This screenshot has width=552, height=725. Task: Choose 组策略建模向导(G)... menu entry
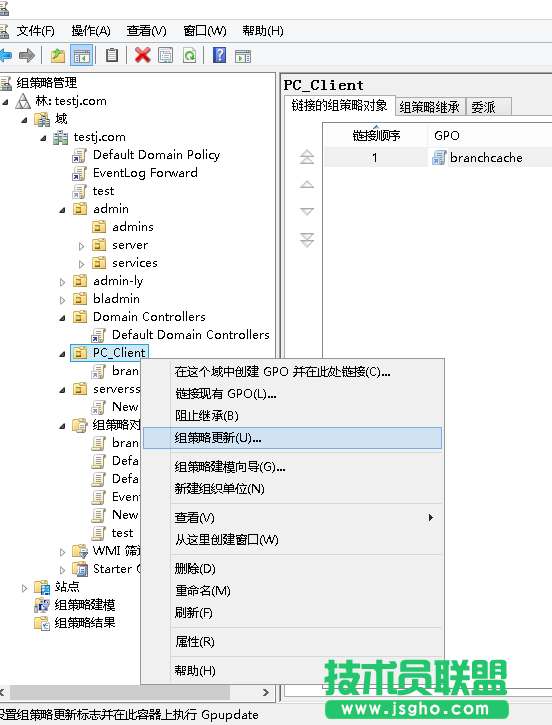click(292, 467)
